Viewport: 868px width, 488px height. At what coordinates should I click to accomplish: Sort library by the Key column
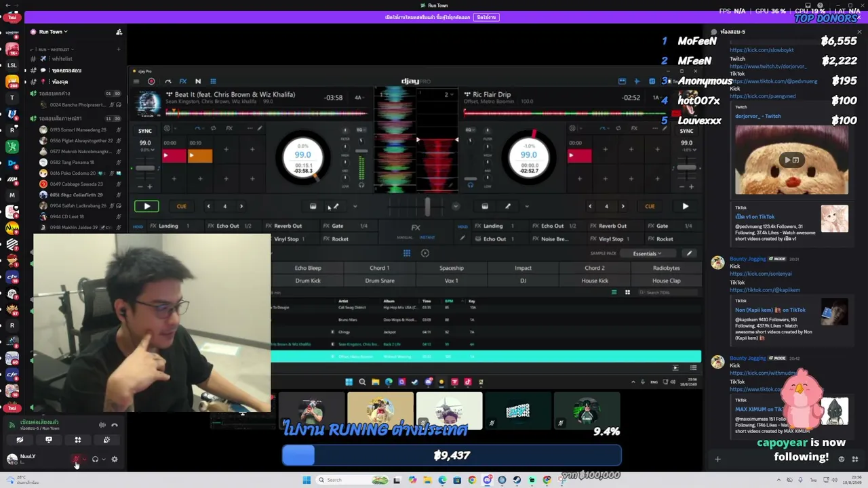coord(472,301)
